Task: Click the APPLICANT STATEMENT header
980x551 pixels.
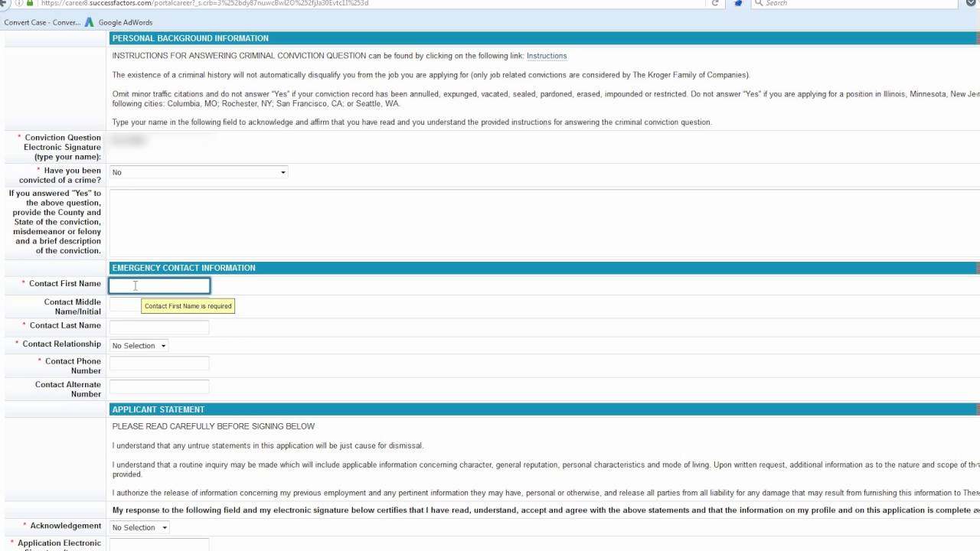Action: (544, 409)
